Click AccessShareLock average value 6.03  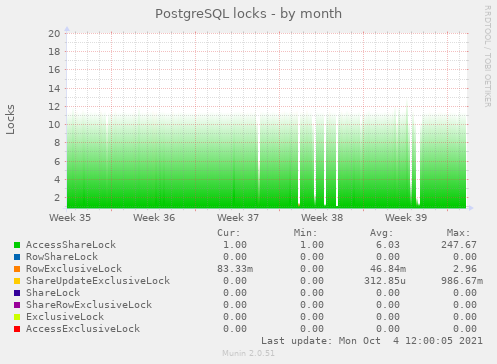[x=388, y=245]
